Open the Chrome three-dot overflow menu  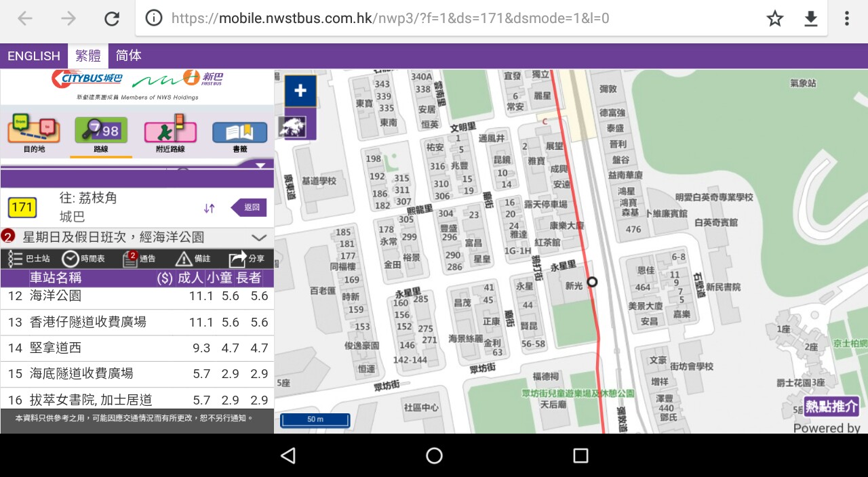846,18
